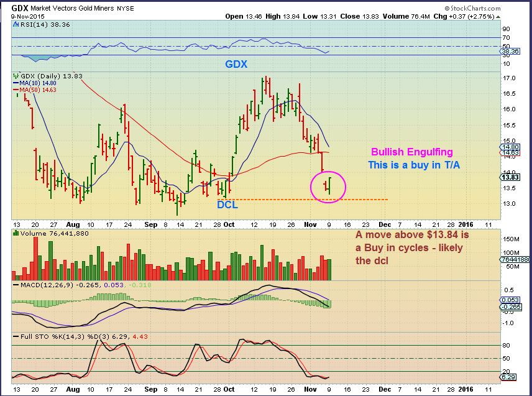The image size is (532, 396).
Task: Click the 14.63 MA price tag on axis
Action: click(510, 153)
